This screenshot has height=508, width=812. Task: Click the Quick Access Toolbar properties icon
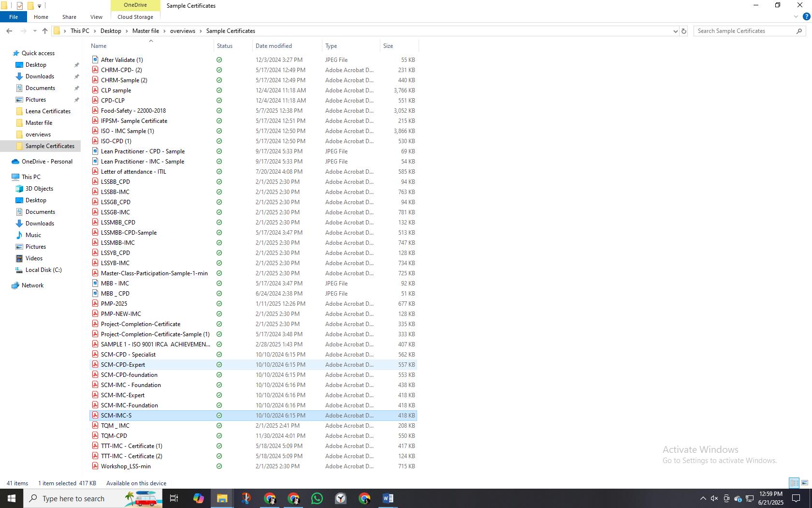coord(20,6)
